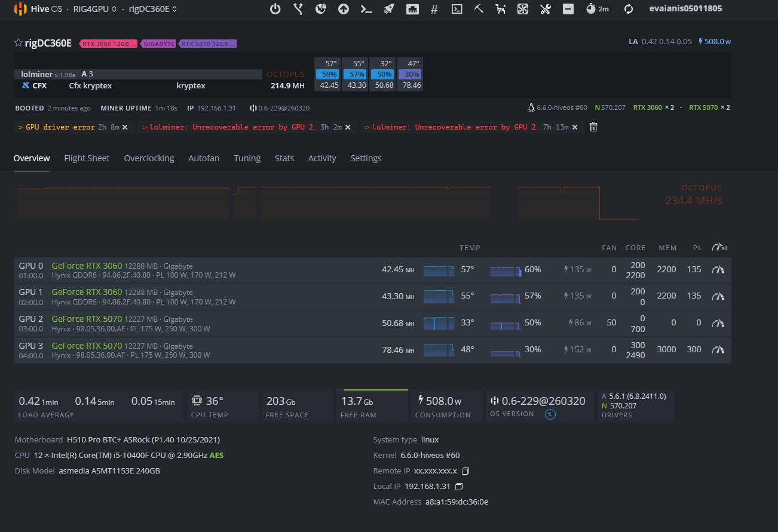The height and width of the screenshot is (532, 778).
Task: Open miner actions pickaxe icon
Action: click(479, 9)
